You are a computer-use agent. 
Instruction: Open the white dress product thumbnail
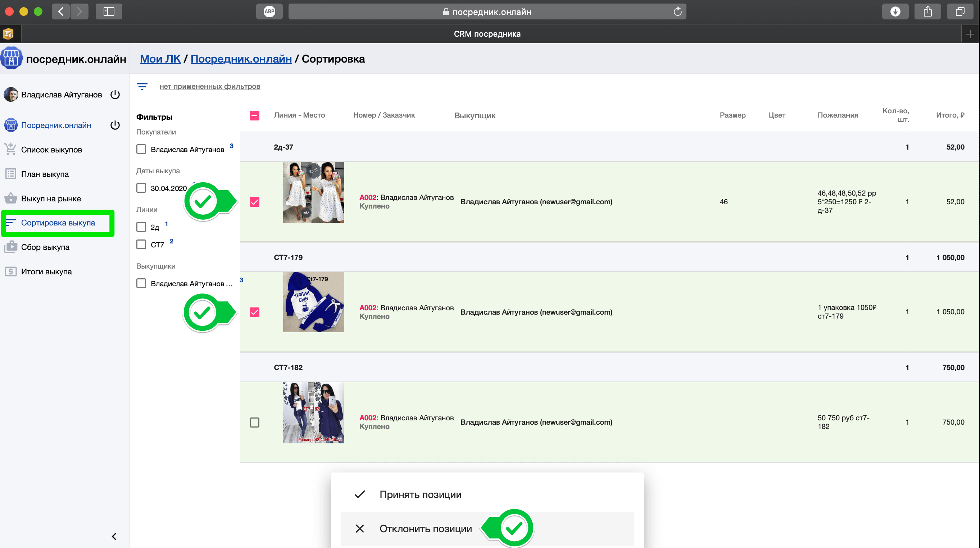[313, 192]
